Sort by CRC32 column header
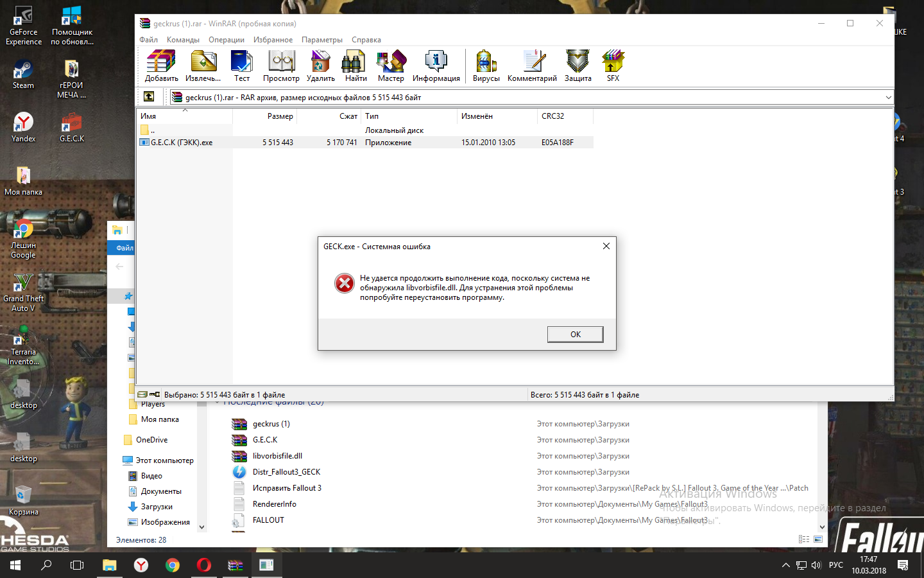 [565, 116]
